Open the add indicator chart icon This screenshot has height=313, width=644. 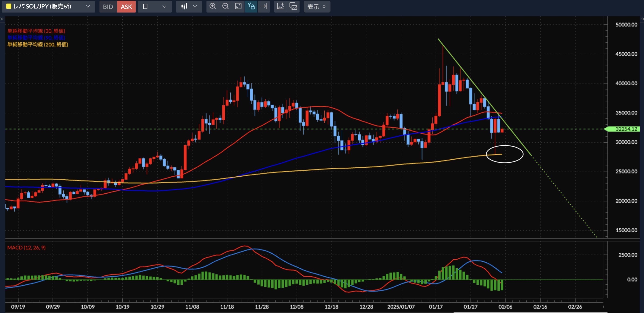click(280, 7)
